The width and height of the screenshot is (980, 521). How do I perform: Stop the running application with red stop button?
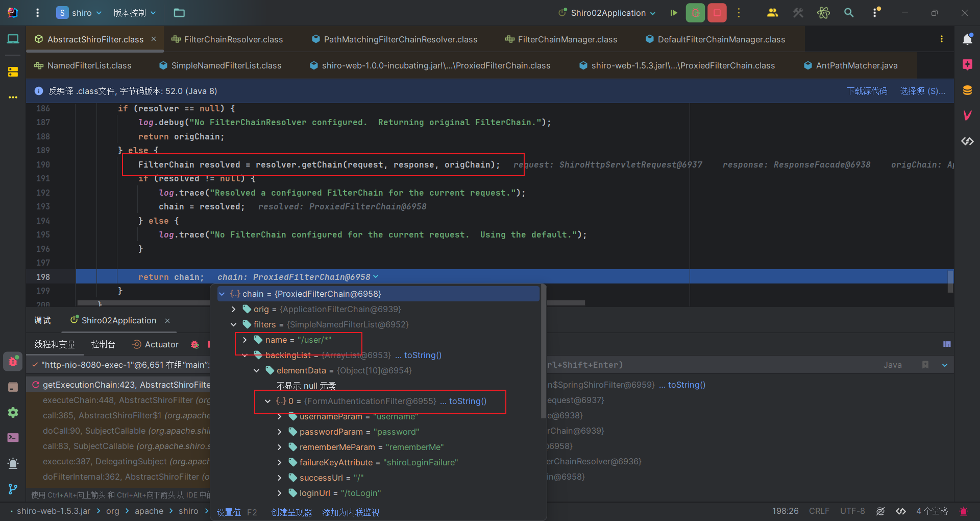[717, 13]
